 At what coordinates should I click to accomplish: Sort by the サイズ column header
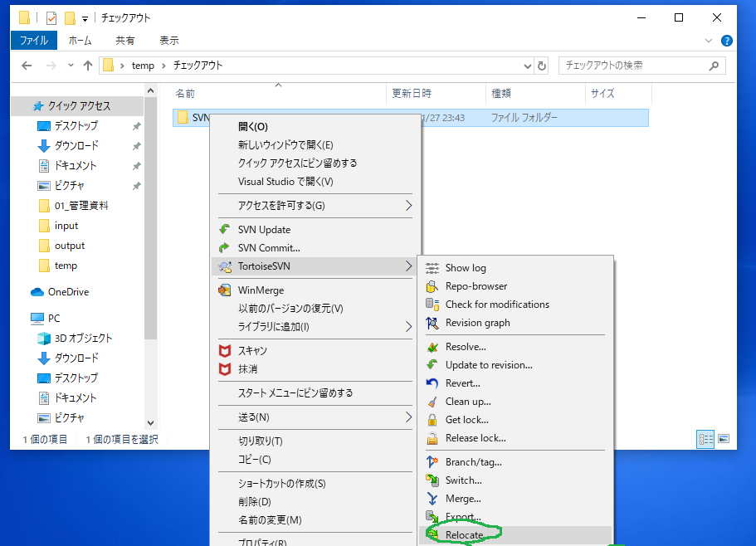pos(618,94)
